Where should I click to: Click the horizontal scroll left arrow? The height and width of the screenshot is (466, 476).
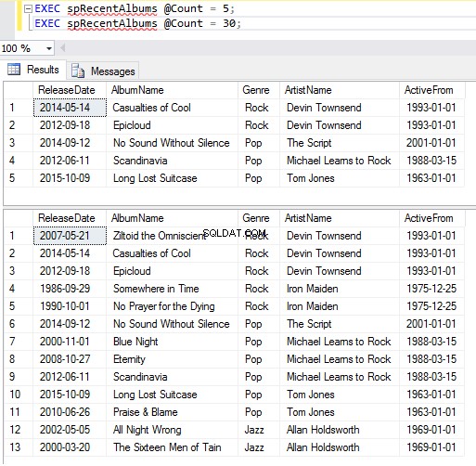click(63, 48)
